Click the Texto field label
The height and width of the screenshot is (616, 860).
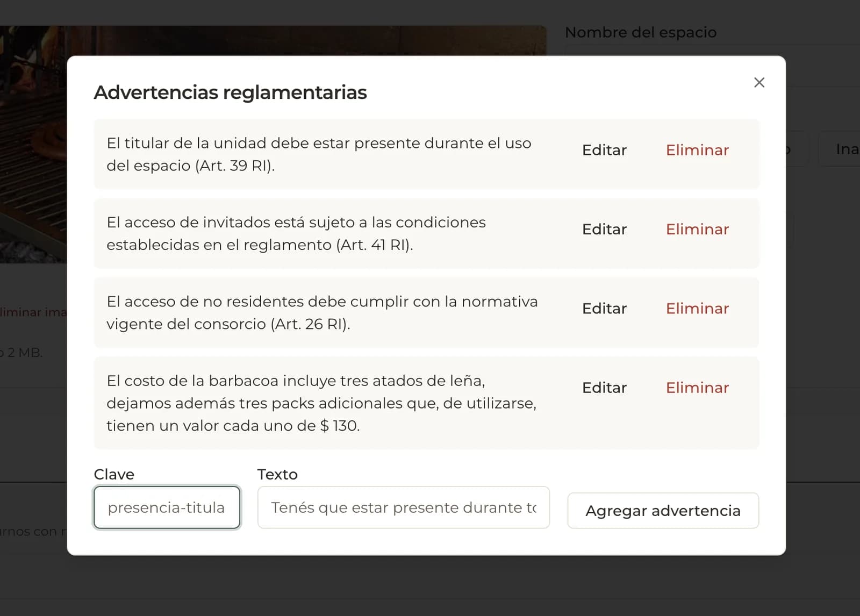tap(277, 474)
